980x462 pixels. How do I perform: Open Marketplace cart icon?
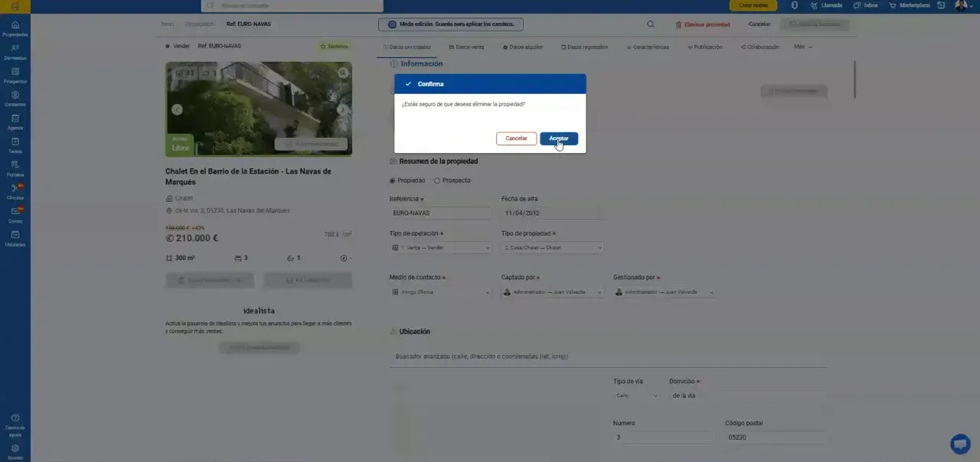[x=893, y=5]
